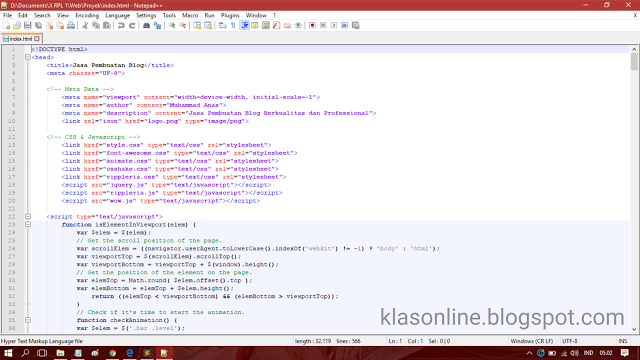Open the Search menu

[x=42, y=15]
